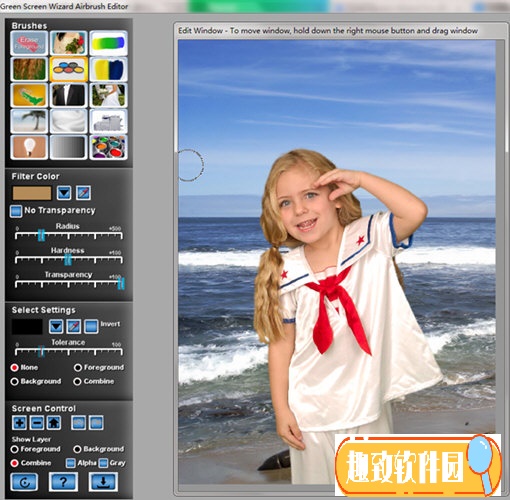
Task: Select the white satin fabric brush
Action: pos(69,121)
